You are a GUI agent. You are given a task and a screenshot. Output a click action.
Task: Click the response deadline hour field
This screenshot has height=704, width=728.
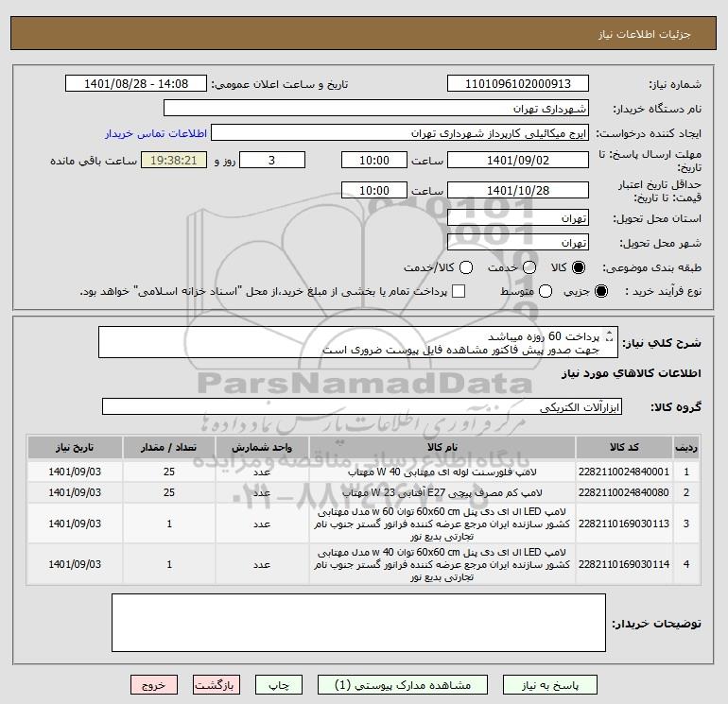pyautogui.click(x=374, y=160)
